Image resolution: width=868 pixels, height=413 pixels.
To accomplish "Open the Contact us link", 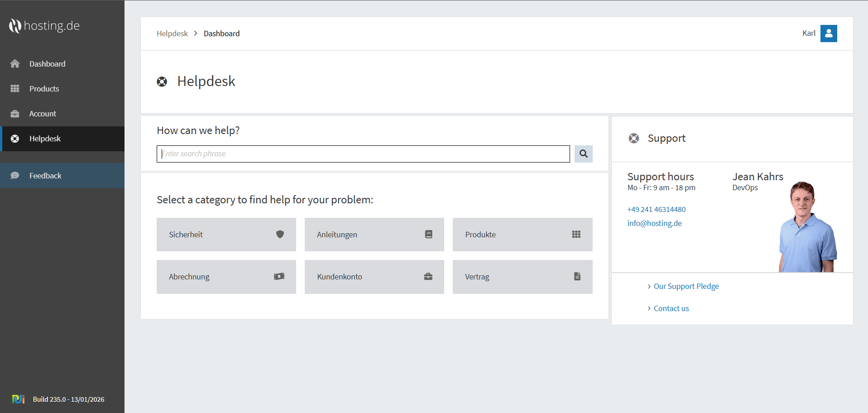I will [671, 308].
